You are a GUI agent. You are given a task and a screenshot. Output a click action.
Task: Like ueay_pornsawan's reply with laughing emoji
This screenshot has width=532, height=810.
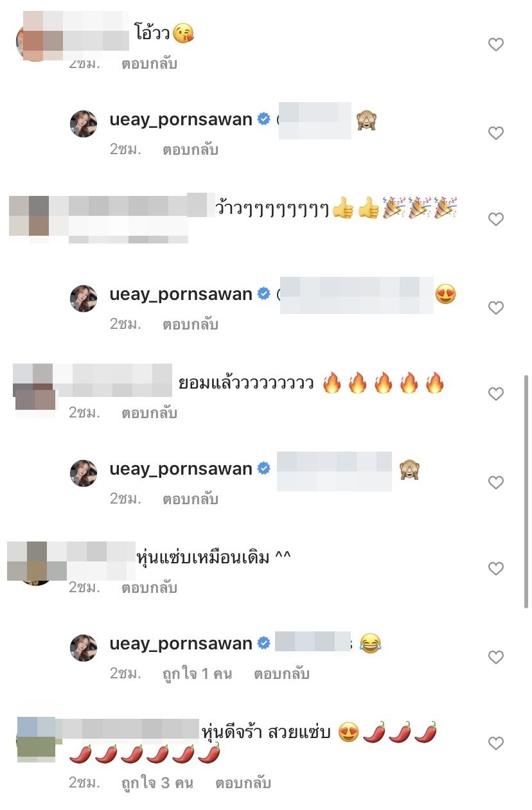(x=495, y=657)
